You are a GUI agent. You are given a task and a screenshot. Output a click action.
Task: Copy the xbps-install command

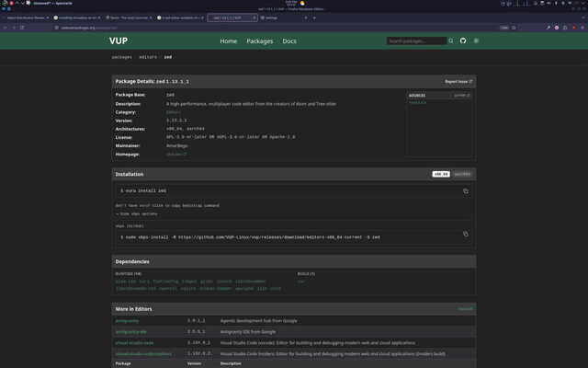click(x=466, y=234)
